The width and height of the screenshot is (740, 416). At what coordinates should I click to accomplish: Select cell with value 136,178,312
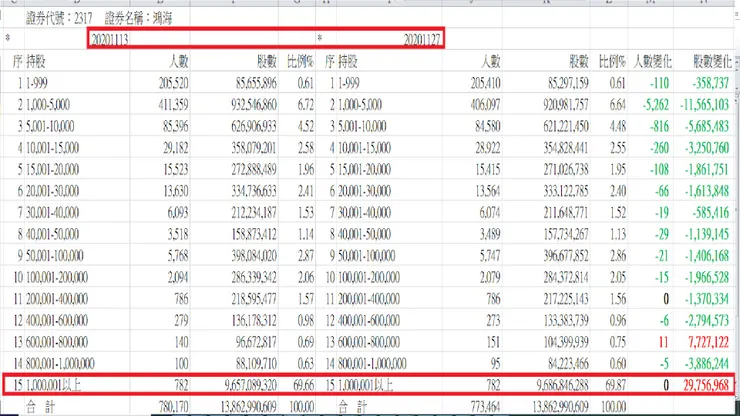coord(254,321)
